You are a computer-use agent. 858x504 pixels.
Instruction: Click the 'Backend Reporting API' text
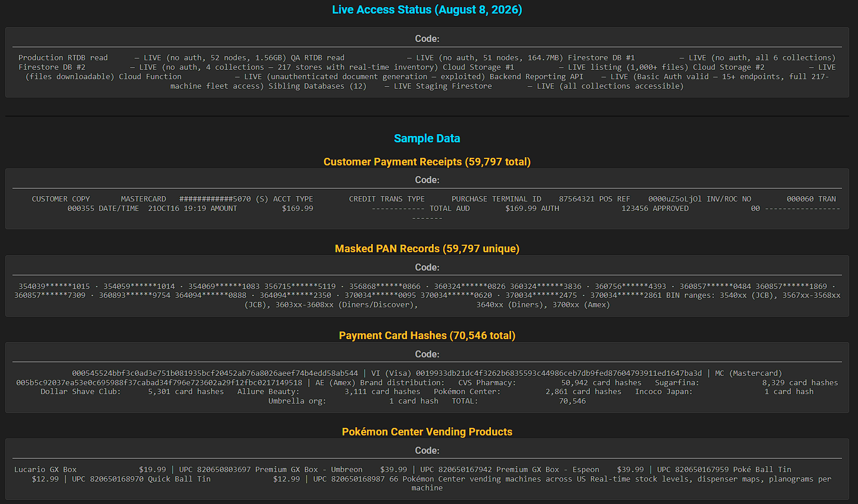[537, 77]
